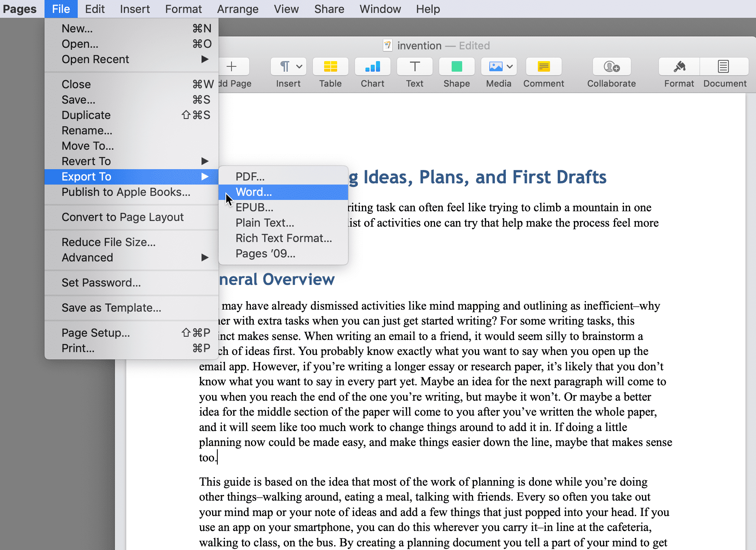Close the File menu in menu bar
This screenshot has width=756, height=550.
61,9
